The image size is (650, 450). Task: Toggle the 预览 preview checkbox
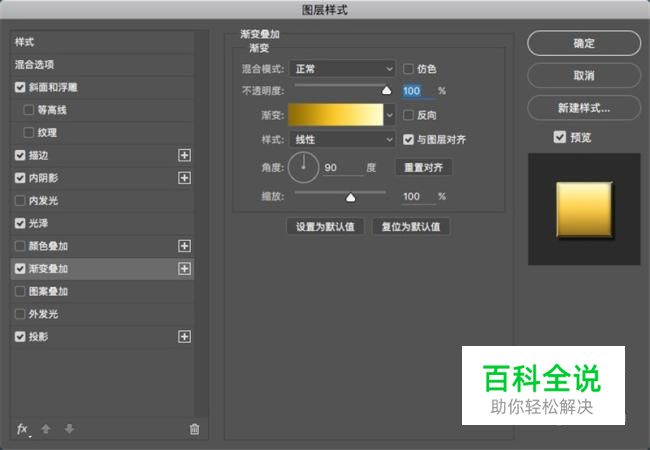coord(560,137)
